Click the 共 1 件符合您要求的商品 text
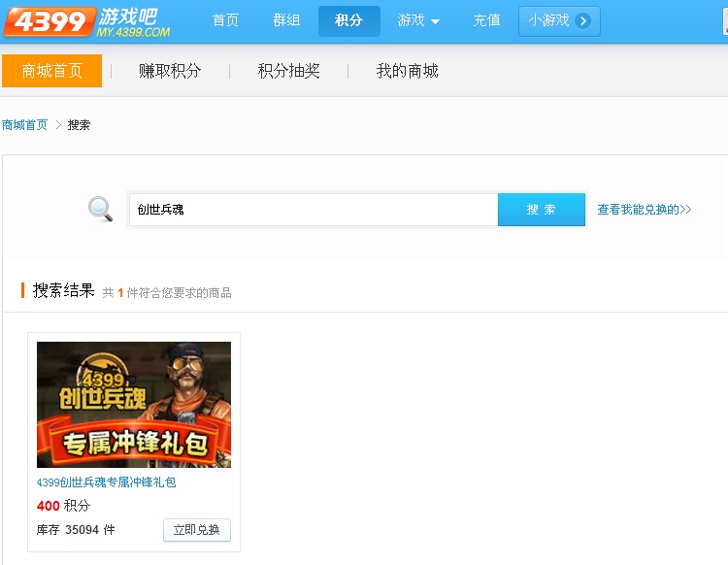 [x=167, y=293]
